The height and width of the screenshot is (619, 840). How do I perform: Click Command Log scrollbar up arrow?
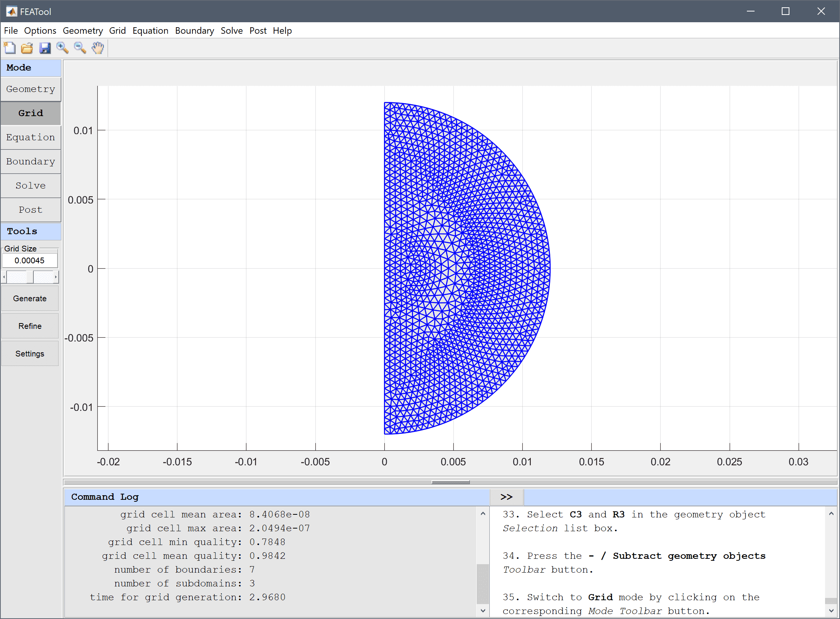[x=483, y=514]
